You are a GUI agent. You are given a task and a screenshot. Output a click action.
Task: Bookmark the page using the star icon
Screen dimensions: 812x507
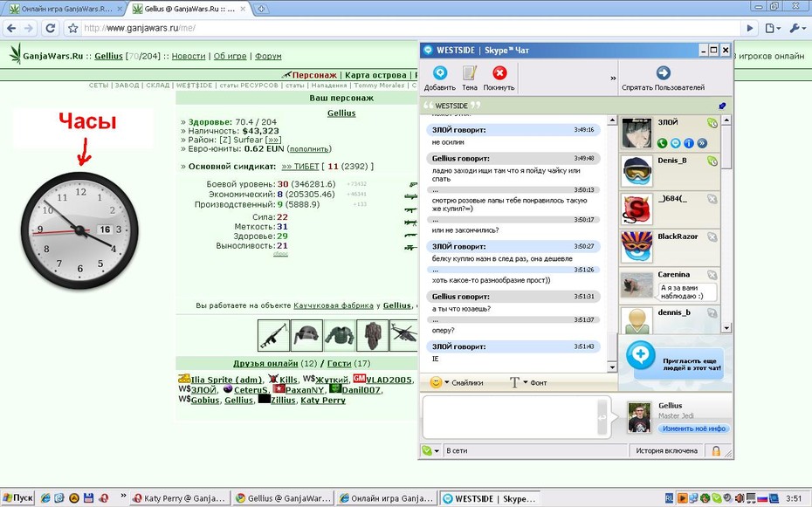pos(73,28)
